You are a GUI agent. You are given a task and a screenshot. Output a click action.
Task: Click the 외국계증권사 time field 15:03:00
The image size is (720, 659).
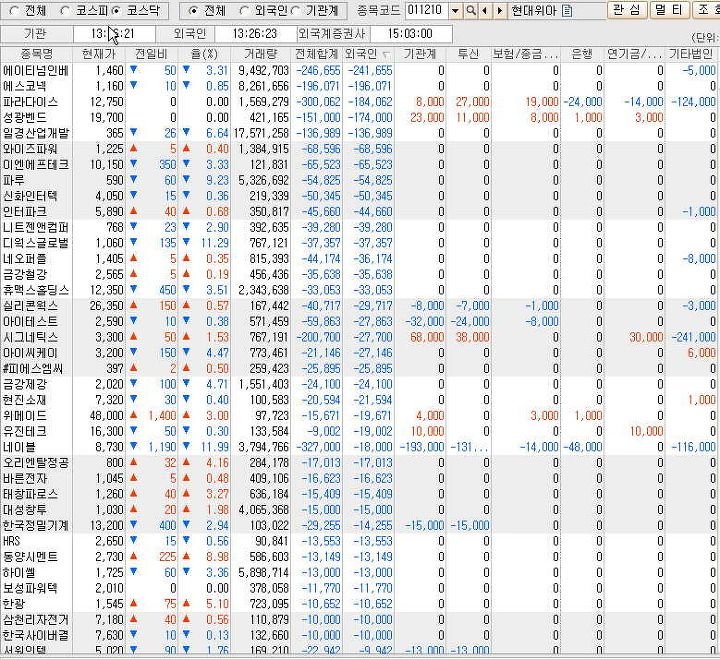tap(410, 34)
